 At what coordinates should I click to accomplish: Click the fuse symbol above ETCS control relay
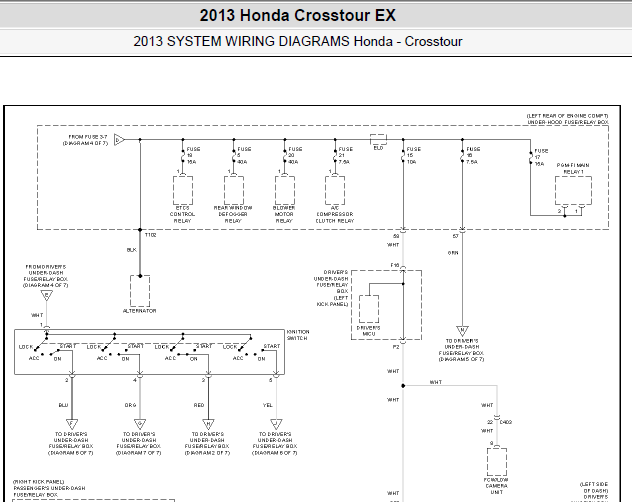(183, 156)
